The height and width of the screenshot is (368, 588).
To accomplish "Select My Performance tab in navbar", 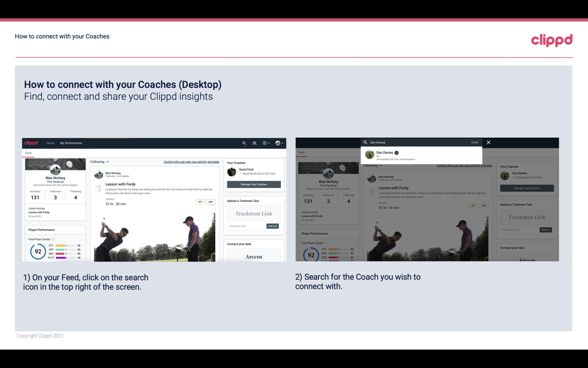I will [x=71, y=142].
